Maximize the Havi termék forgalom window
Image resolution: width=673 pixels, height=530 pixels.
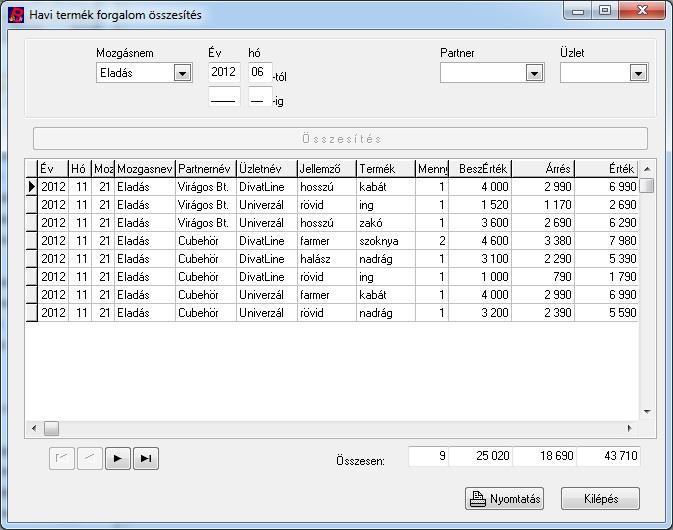605,11
